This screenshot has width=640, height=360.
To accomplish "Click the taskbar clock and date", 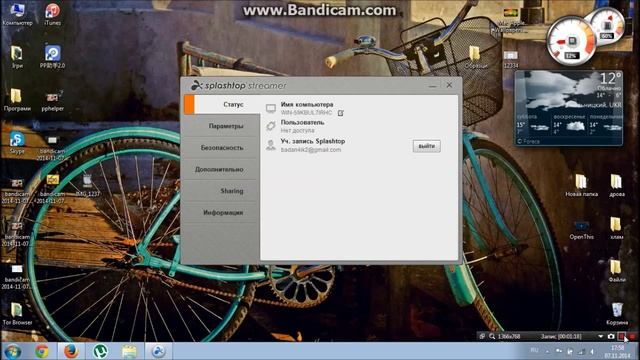I will [617, 351].
